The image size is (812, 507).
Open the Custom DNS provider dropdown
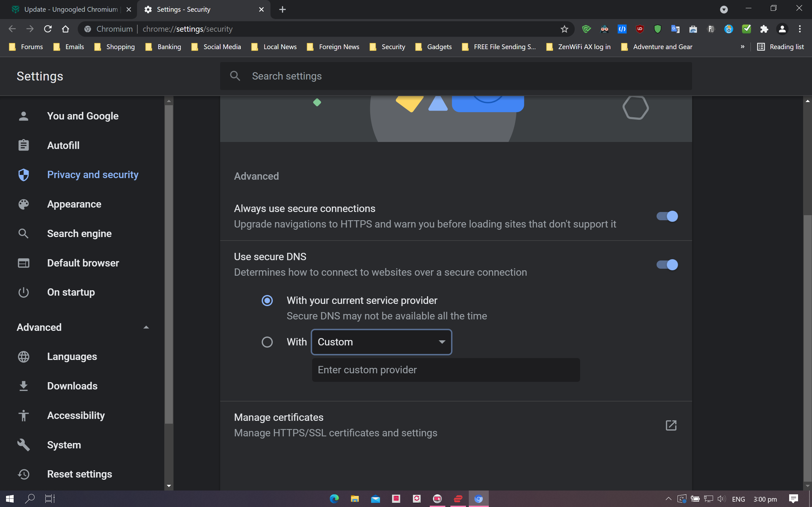pyautogui.click(x=381, y=342)
